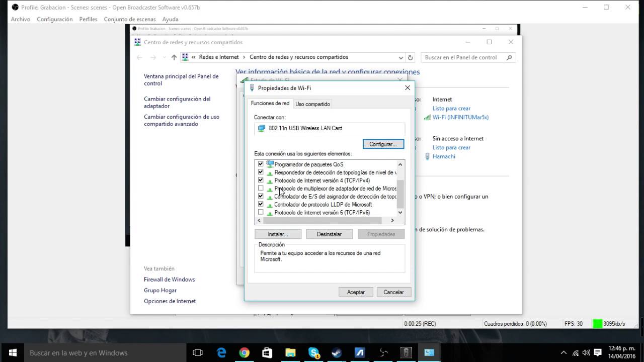Screen dimensions: 644x362
Task: Click the Instalar... button
Action: pos(278,234)
